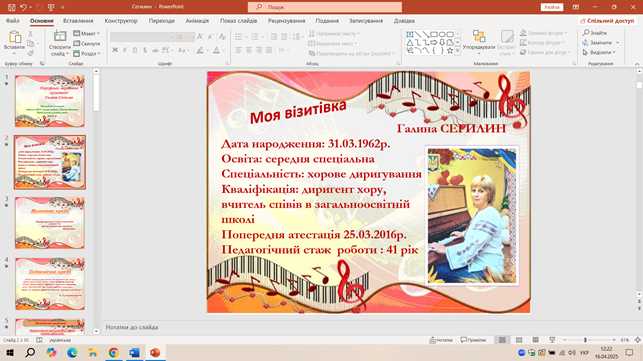Viewport: 643px width, 361px height.
Task: Open the Анімація ribbon tab
Action: (197, 21)
